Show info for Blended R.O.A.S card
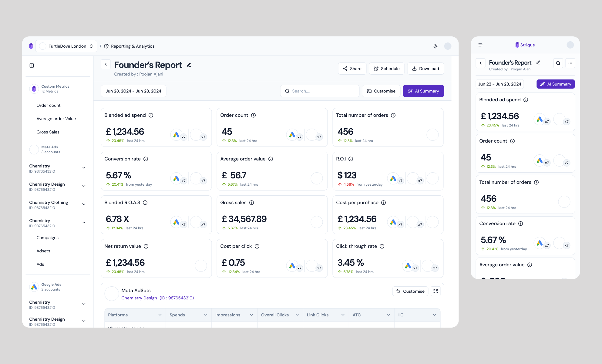The width and height of the screenshot is (602, 364). [x=145, y=203]
